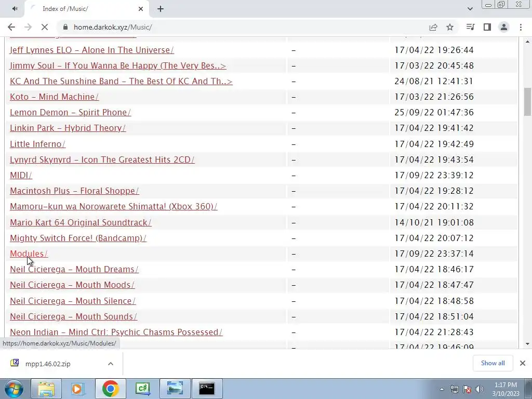This screenshot has width=532, height=399.
Task: Stop loading the page
Action: pos(45,27)
